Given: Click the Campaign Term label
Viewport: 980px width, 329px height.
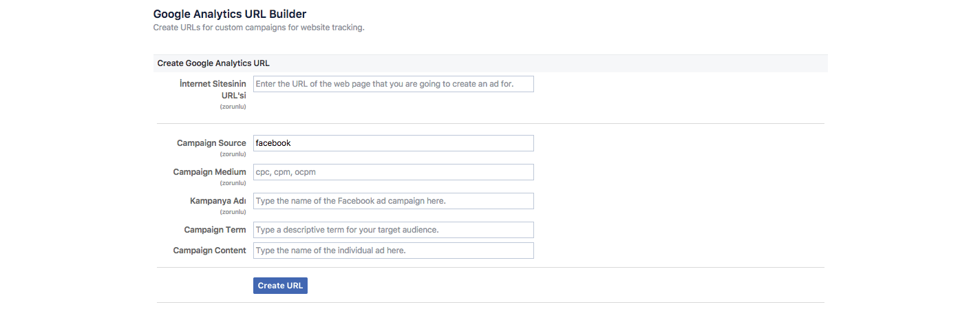Looking at the screenshot, I should pos(215,230).
